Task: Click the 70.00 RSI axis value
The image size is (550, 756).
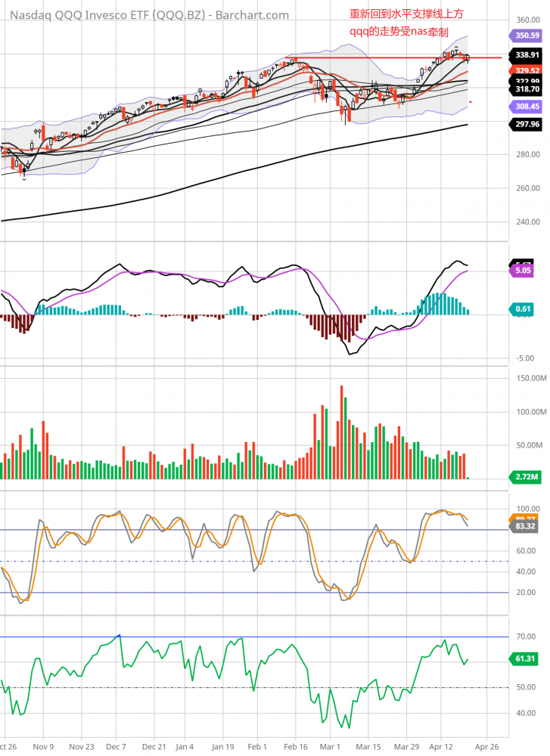Action: pos(526,637)
